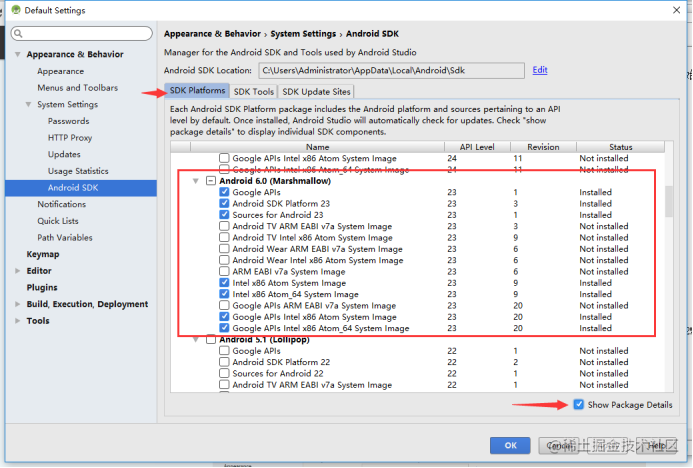Open Quick Lists settings
Image resolution: width=693 pixels, height=468 pixels.
pos(57,221)
